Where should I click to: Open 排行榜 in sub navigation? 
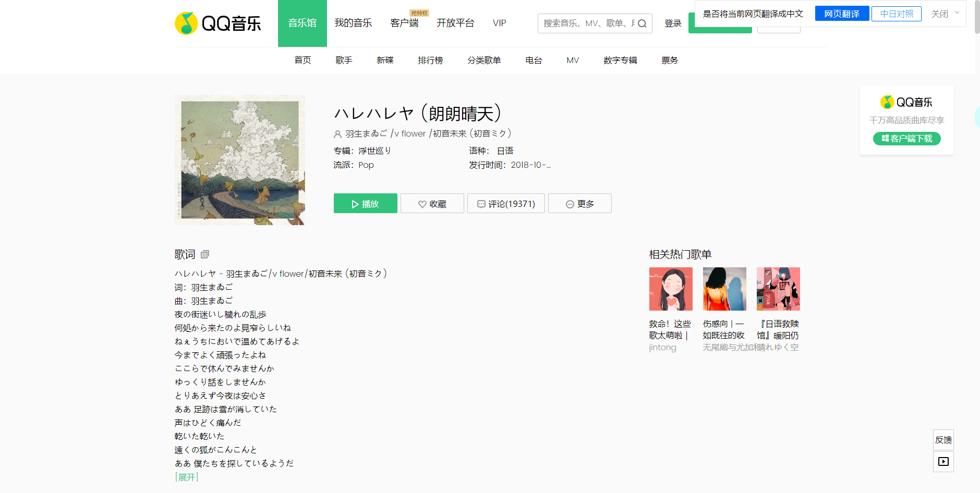[430, 60]
